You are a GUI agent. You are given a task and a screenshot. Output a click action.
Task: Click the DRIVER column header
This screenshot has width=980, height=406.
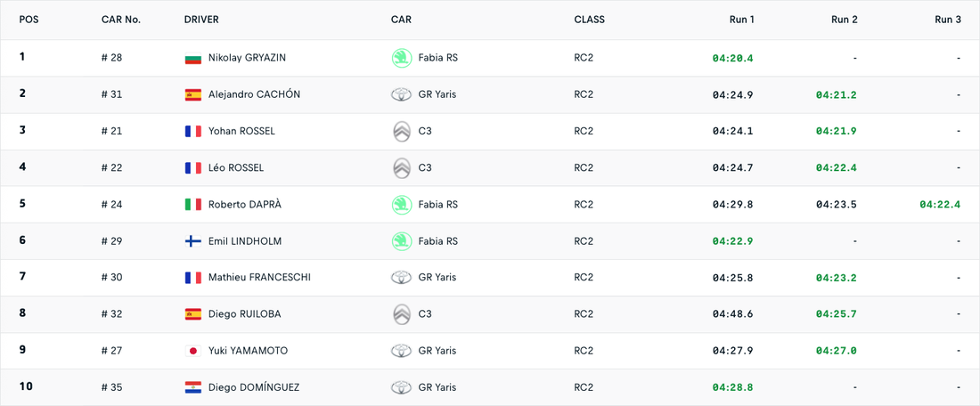201,20
